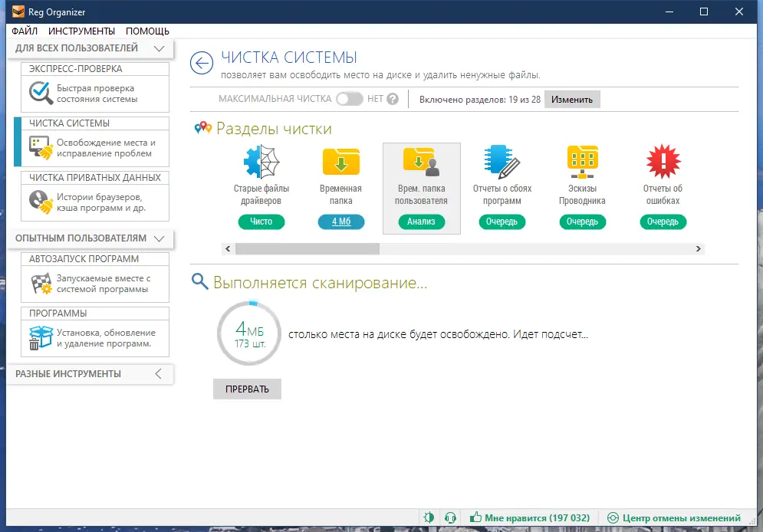
Task: Click the 4 Мб result link
Action: (341, 222)
